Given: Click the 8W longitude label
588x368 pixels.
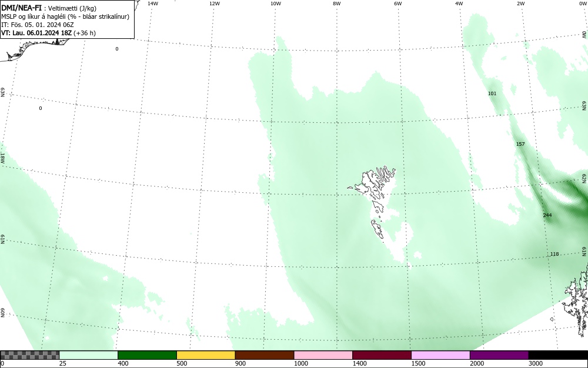Looking at the screenshot, I should coord(337,4).
